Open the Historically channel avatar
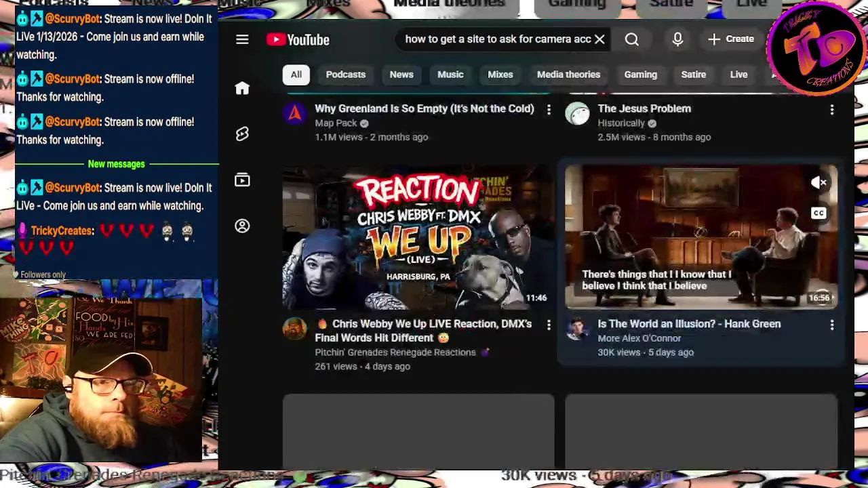 point(577,114)
